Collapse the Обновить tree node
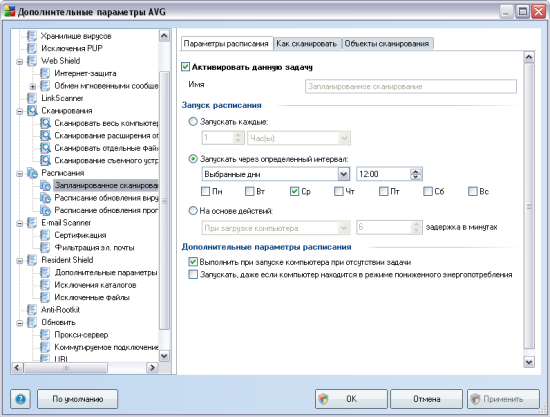550x417 pixels. pos(20,323)
